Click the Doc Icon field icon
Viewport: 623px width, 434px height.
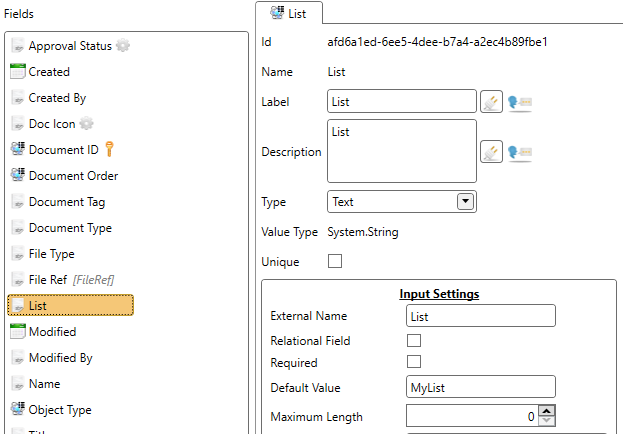tap(17, 124)
